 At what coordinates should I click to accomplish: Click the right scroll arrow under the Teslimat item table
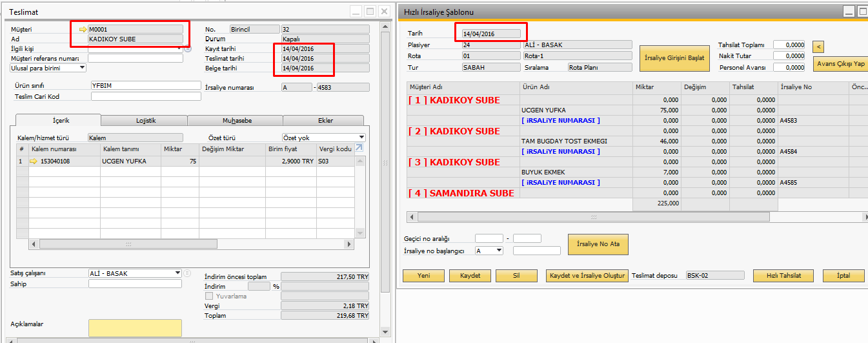click(349, 244)
